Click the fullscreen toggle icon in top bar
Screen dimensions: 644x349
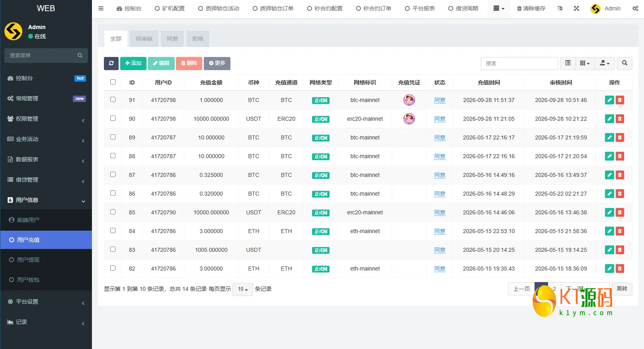(x=576, y=8)
